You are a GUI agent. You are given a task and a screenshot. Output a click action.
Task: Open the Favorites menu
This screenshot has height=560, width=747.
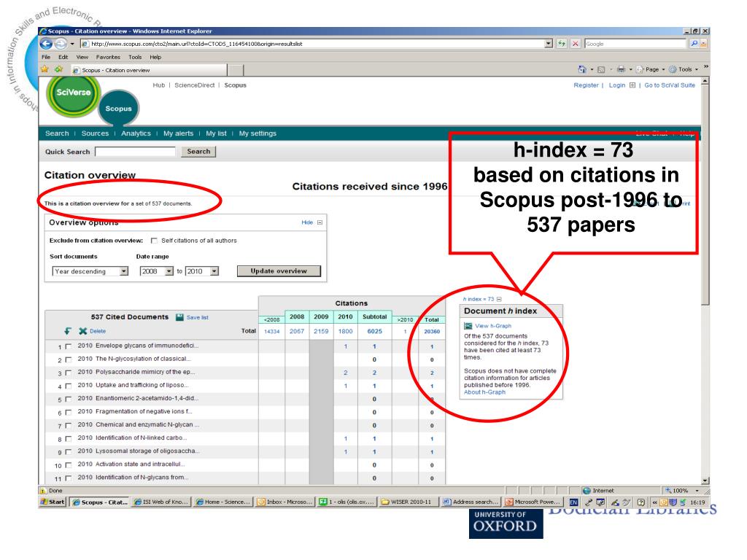[x=108, y=57]
